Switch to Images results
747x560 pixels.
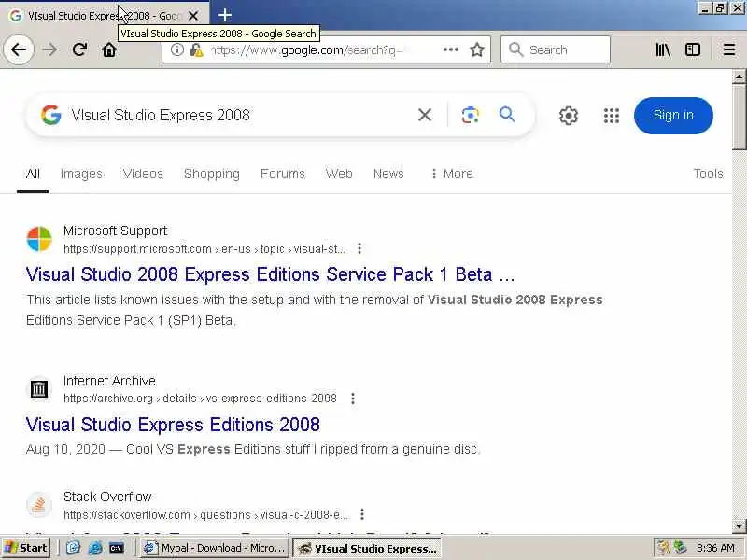click(81, 174)
